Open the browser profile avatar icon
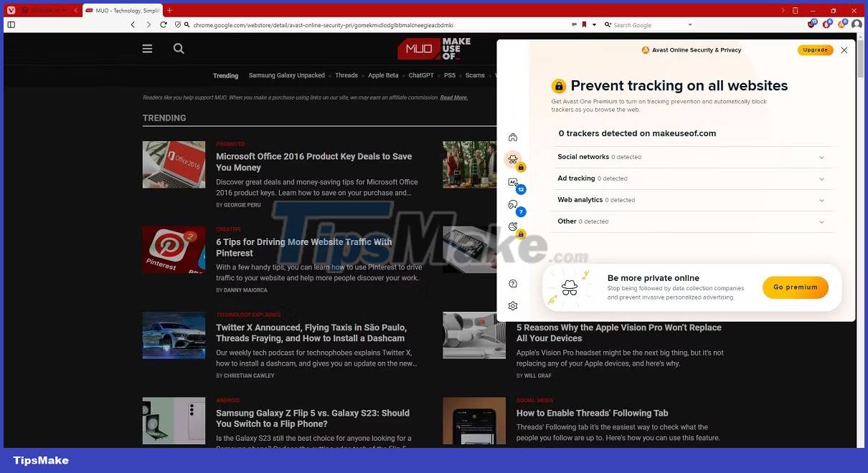 (857, 24)
